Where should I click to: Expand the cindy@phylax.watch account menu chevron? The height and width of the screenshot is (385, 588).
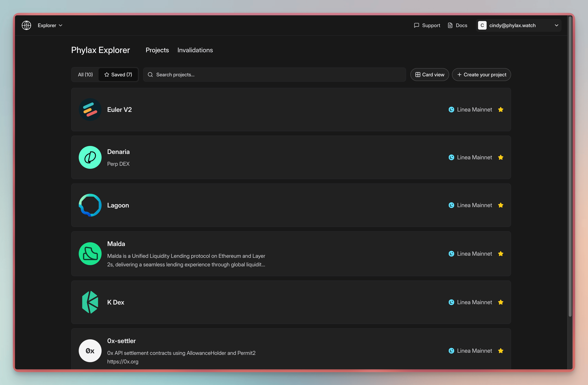tap(556, 26)
